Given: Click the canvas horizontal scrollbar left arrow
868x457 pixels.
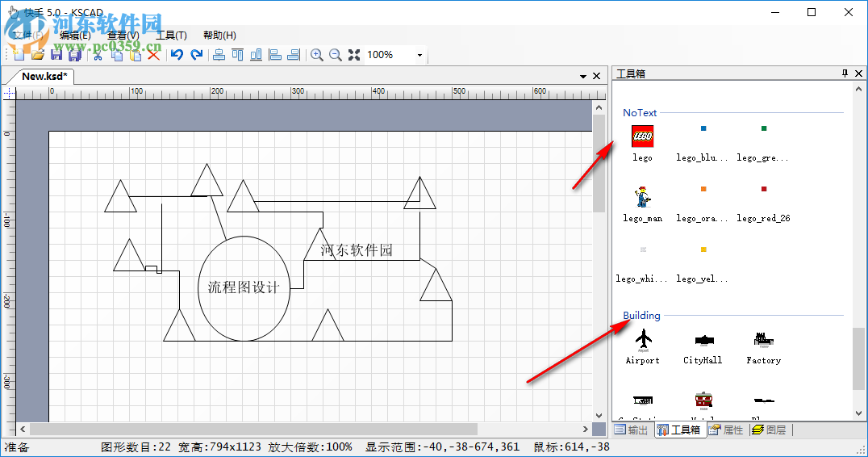Looking at the screenshot, I should 23,430.
